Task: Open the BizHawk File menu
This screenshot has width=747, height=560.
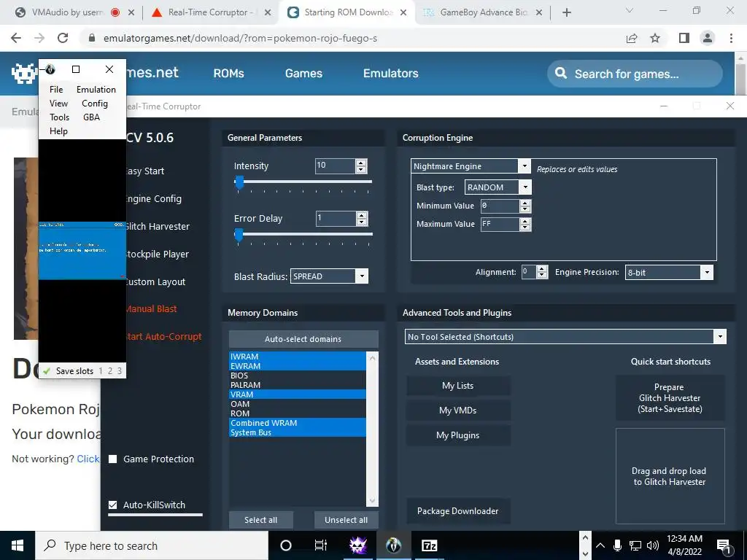Action: tap(56, 90)
